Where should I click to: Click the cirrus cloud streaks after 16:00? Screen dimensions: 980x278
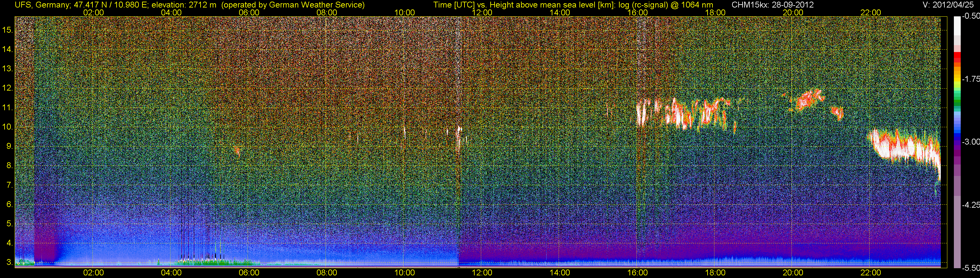[x=685, y=113]
